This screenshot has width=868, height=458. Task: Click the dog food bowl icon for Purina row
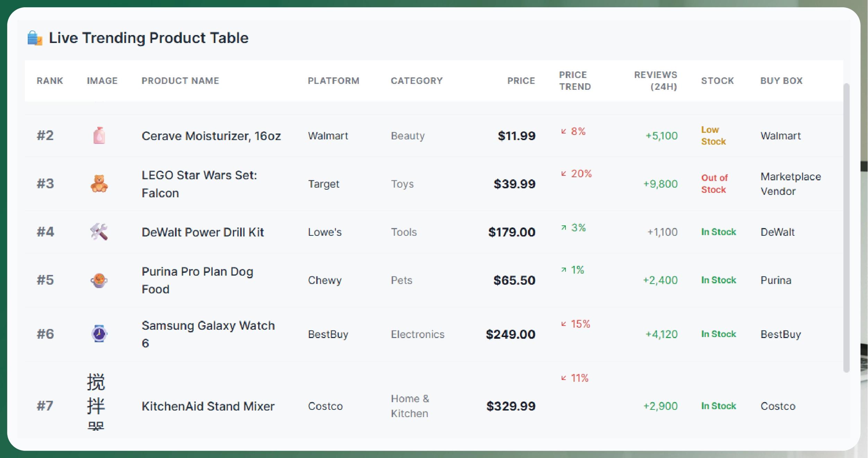(99, 280)
